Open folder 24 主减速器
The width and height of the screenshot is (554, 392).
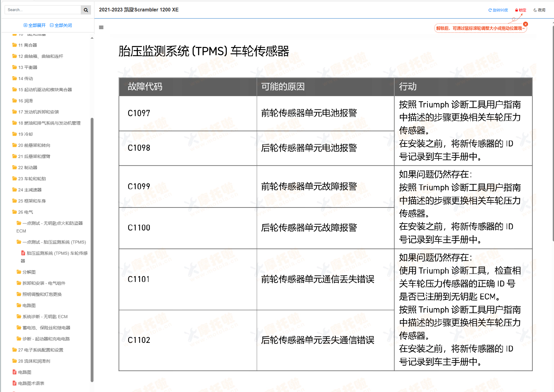click(x=27, y=190)
